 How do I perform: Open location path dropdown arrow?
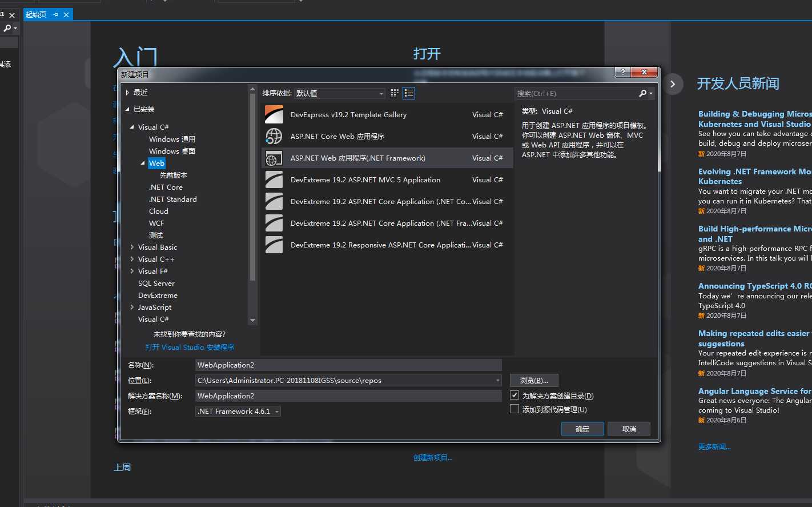pos(498,380)
